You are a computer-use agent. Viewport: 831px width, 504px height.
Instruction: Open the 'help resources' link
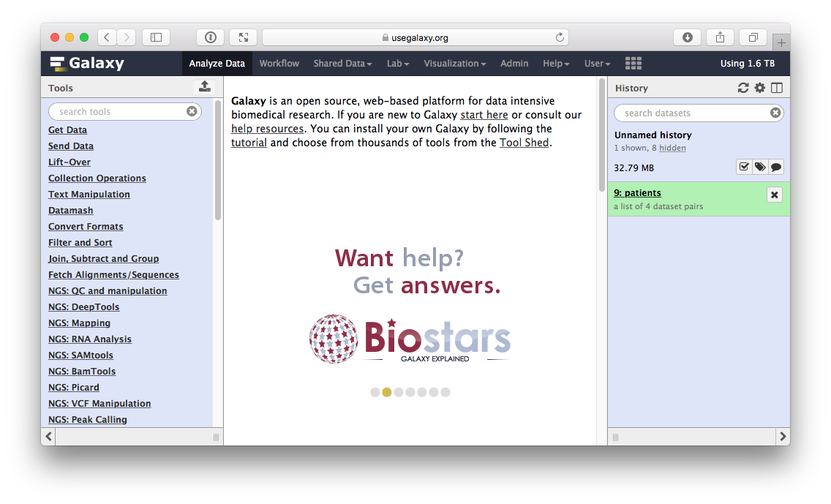[267, 128]
